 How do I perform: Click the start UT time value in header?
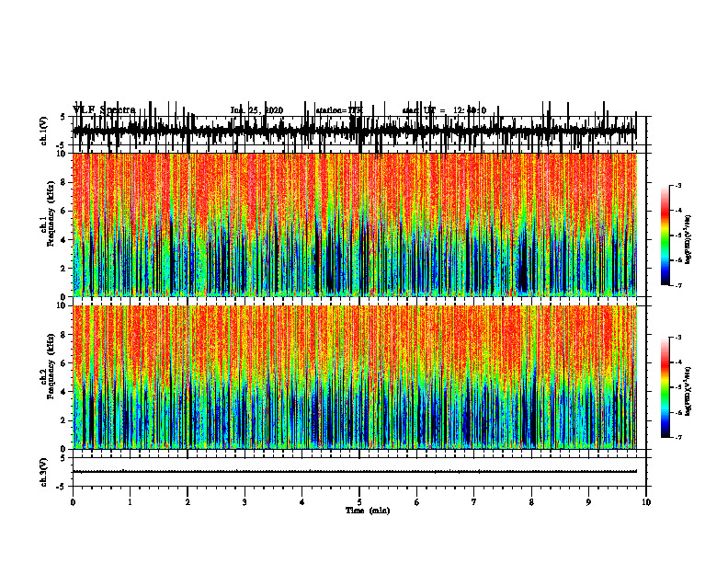point(470,110)
